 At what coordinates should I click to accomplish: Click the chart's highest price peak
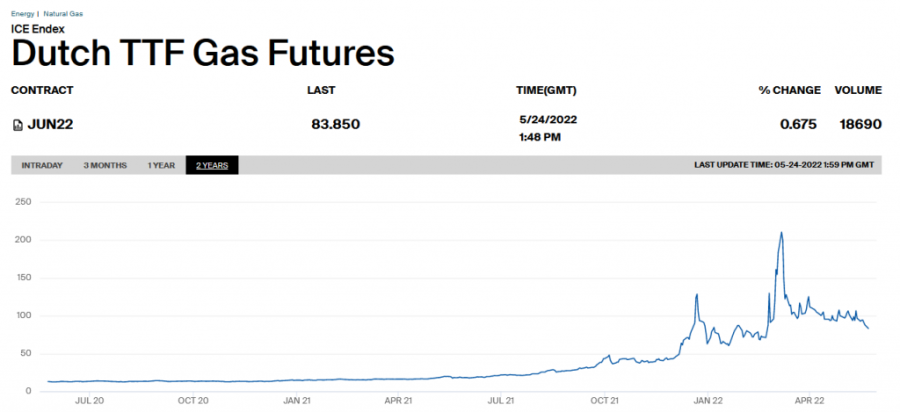(781, 233)
